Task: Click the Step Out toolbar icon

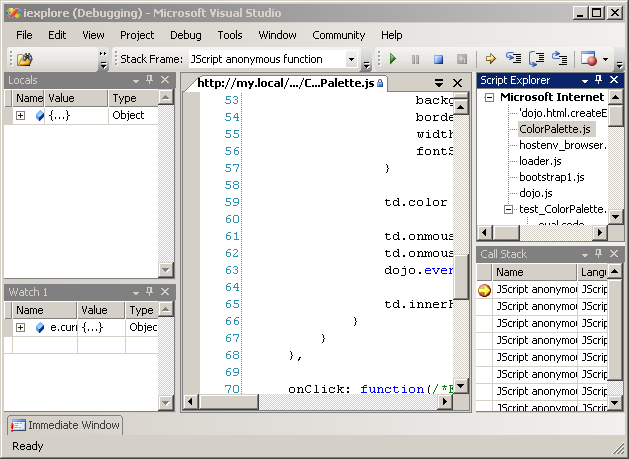Action: point(559,59)
